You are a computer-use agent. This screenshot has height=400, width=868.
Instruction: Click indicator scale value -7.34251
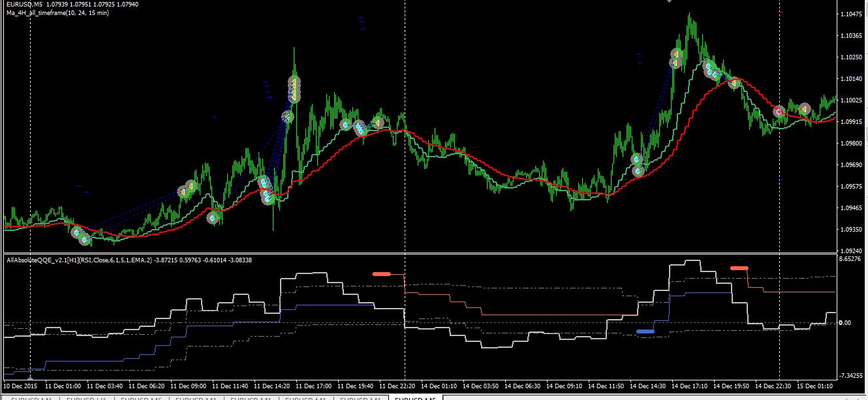point(850,377)
